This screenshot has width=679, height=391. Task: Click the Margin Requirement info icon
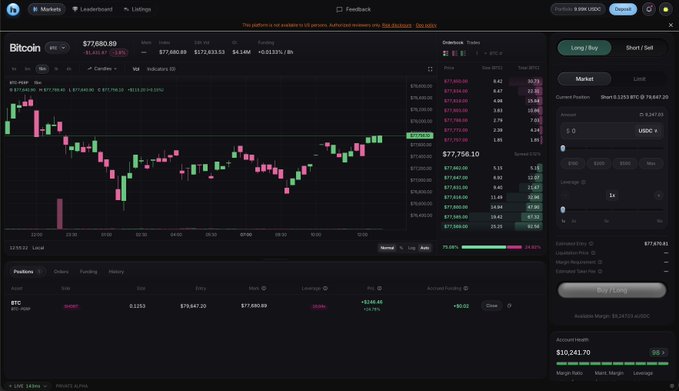pos(600,262)
